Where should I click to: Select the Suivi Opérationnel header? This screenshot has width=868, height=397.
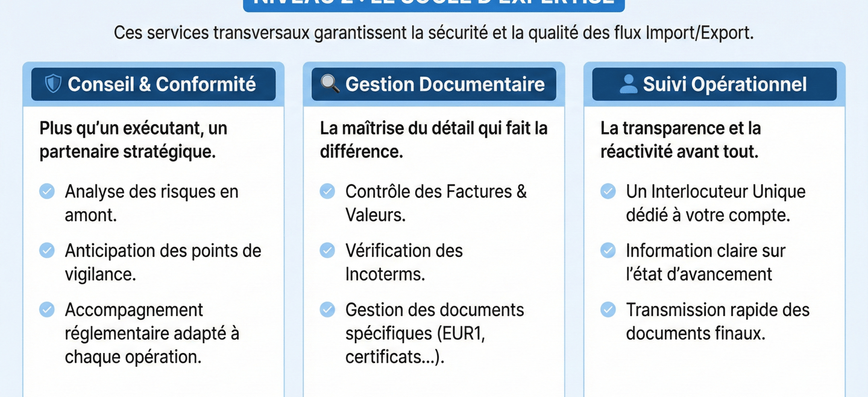click(724, 84)
